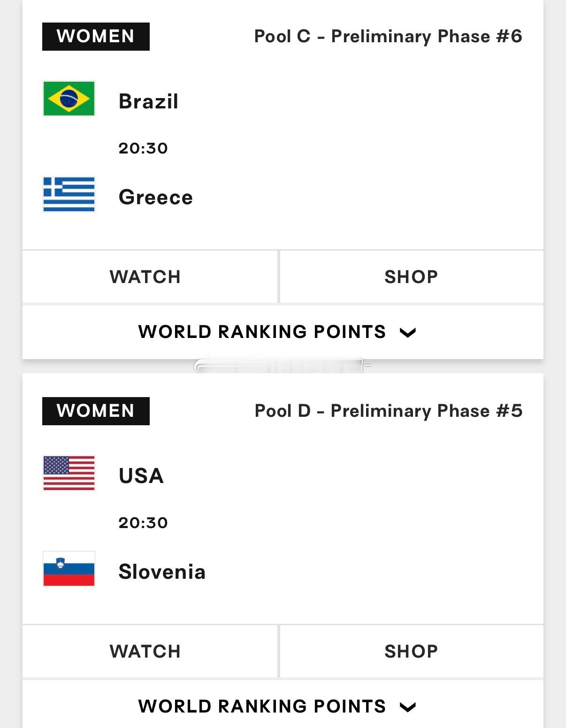566x728 pixels.
Task: Open Pool C Preliminary Phase #6 details
Action: (x=388, y=37)
